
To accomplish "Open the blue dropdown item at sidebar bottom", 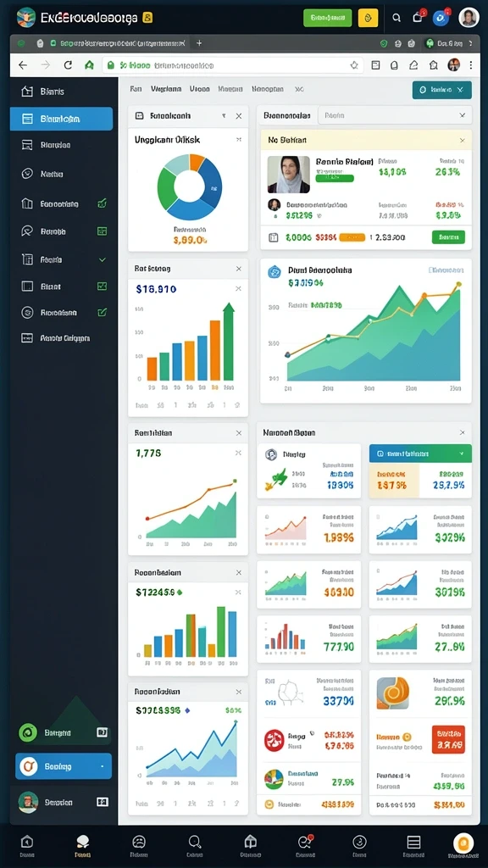I will (x=64, y=766).
